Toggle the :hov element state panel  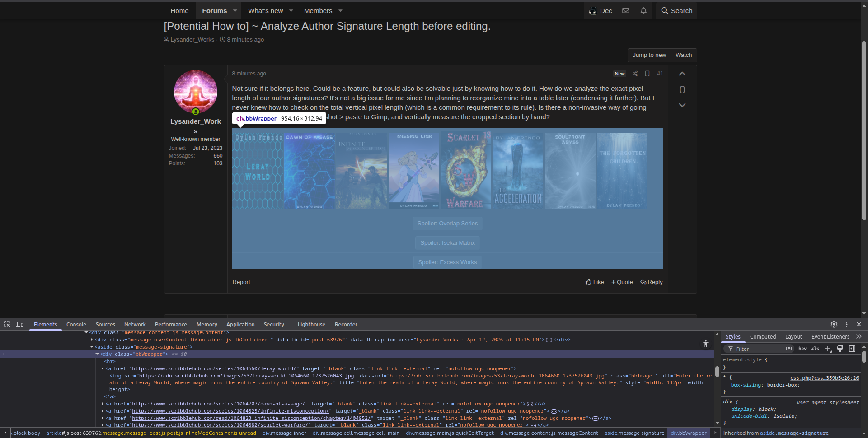point(802,349)
